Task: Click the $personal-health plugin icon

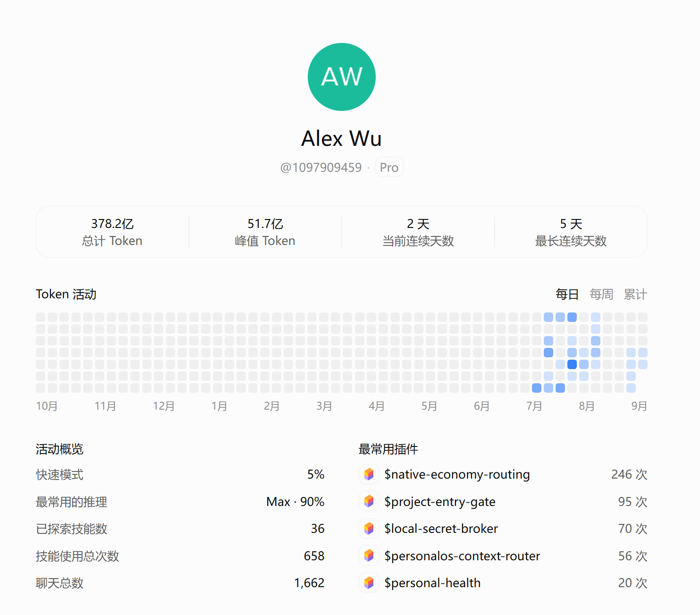Action: pyautogui.click(x=369, y=583)
